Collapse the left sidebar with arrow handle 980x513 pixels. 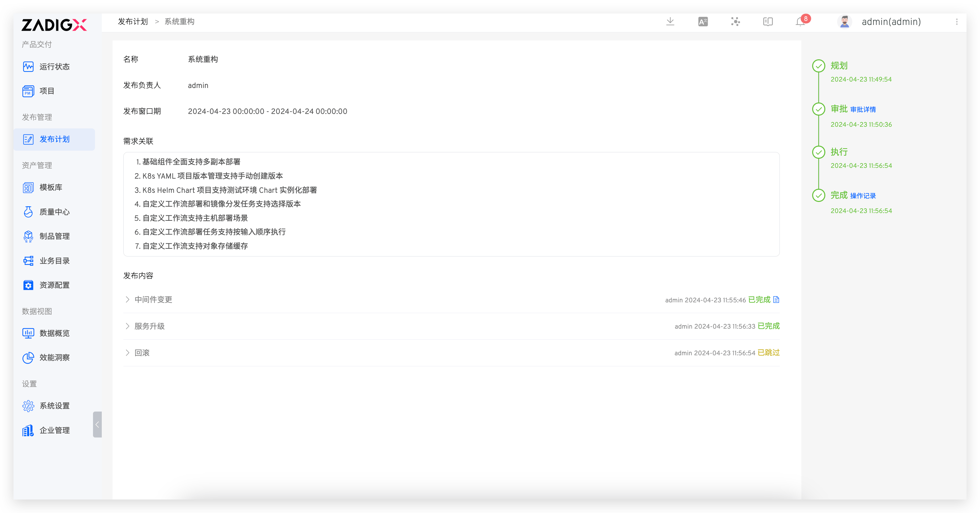[x=97, y=424]
